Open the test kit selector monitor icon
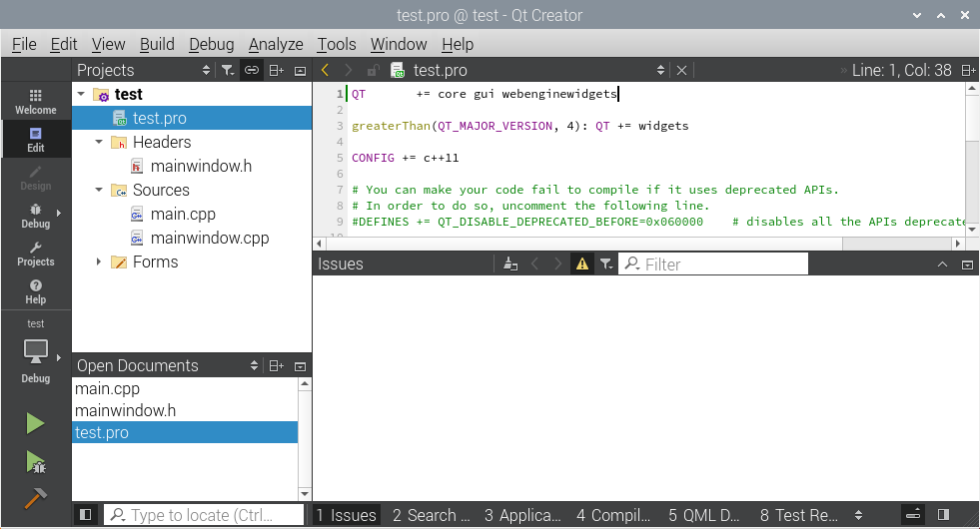Viewport: 980px width, 529px height. point(36,351)
